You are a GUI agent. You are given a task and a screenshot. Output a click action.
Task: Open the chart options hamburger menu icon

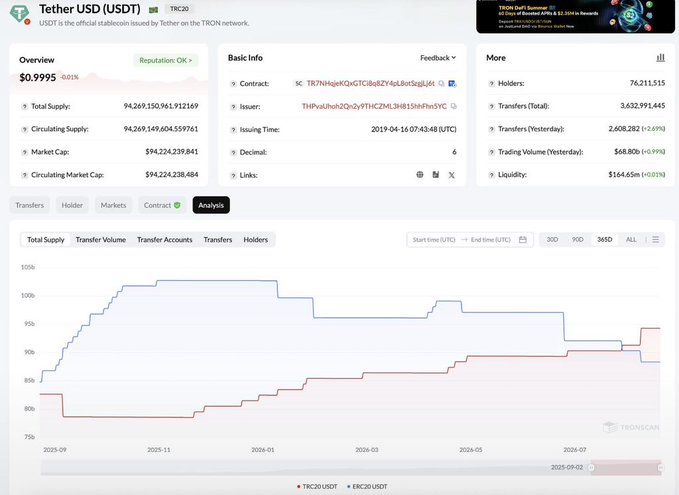coord(656,239)
